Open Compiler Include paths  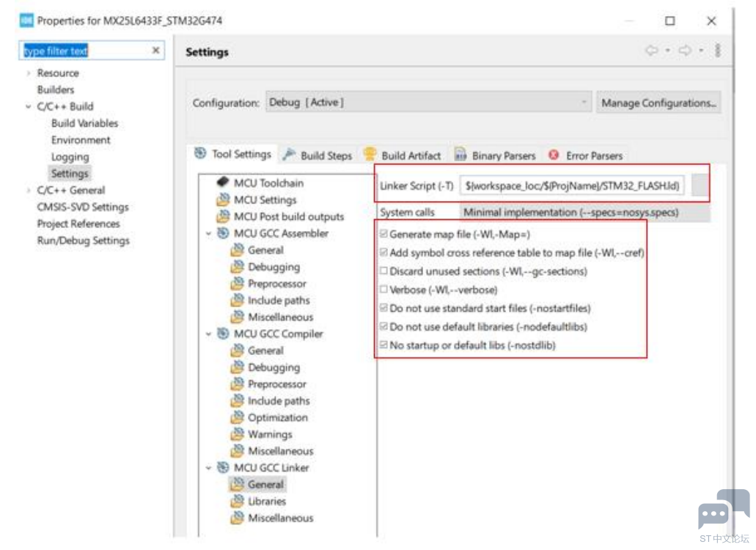click(x=278, y=401)
